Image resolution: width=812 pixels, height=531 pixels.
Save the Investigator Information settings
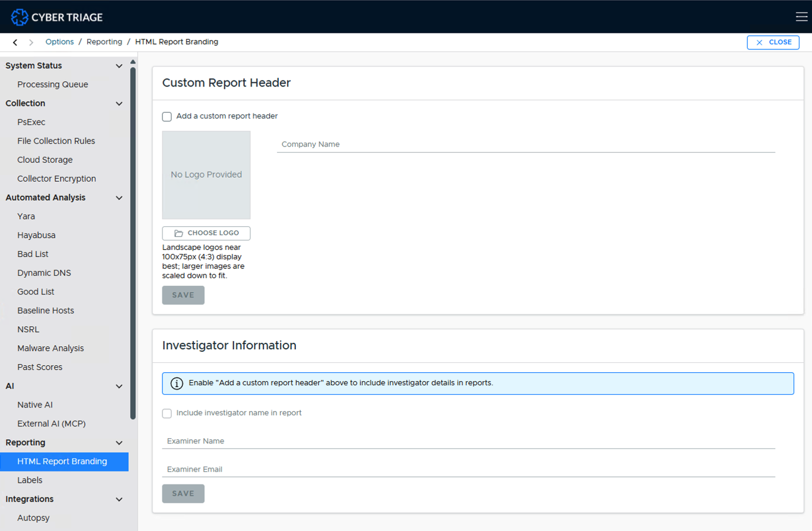183,494
